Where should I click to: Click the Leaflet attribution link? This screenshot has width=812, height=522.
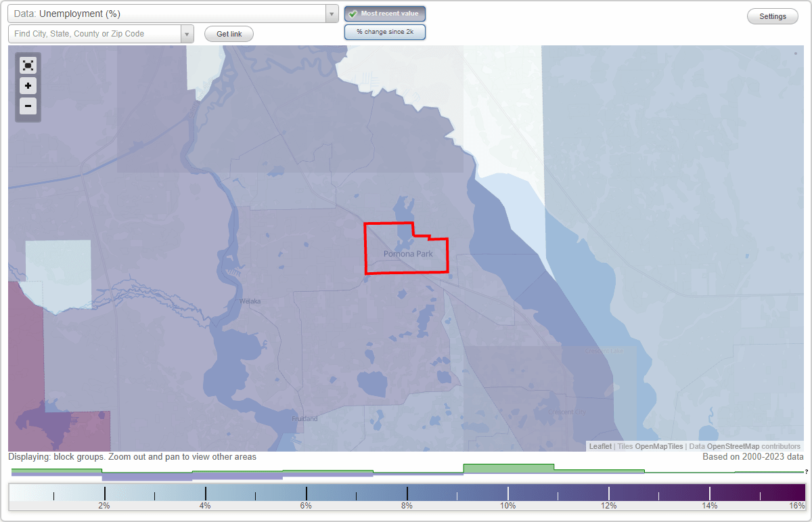click(x=600, y=446)
